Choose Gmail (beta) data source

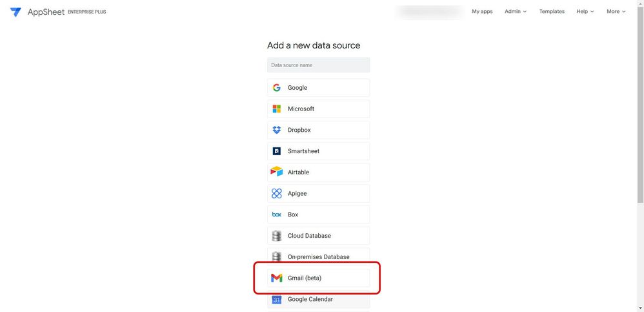click(x=318, y=278)
